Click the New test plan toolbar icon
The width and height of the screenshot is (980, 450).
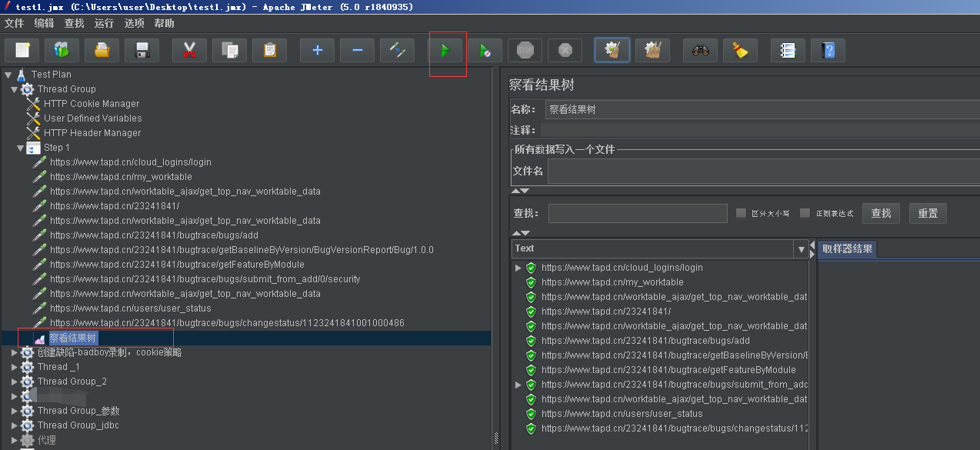pyautogui.click(x=22, y=51)
